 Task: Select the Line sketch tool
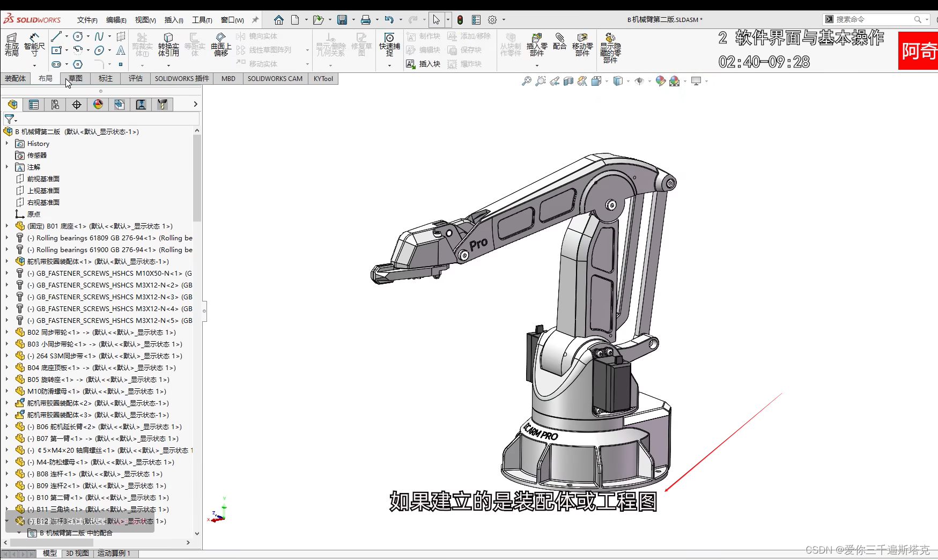[x=56, y=36]
